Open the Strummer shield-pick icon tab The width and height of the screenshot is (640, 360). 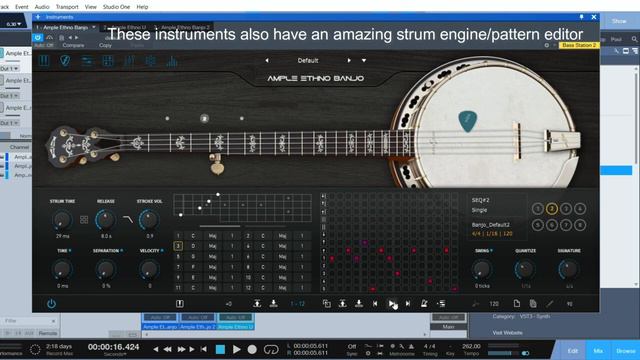tap(65, 62)
